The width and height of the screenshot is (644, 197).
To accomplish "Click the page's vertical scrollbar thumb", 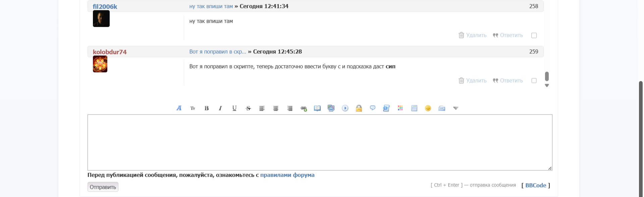I will point(641,139).
